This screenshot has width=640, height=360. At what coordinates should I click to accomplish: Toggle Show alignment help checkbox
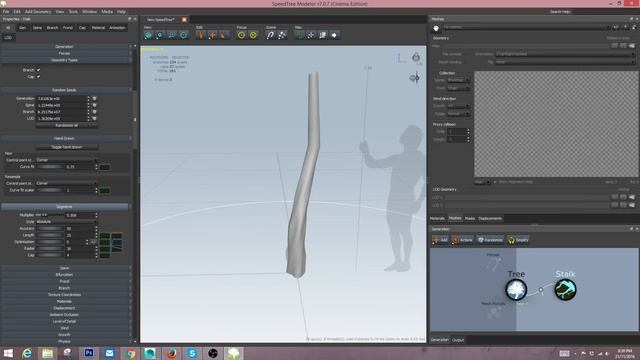click(x=495, y=182)
